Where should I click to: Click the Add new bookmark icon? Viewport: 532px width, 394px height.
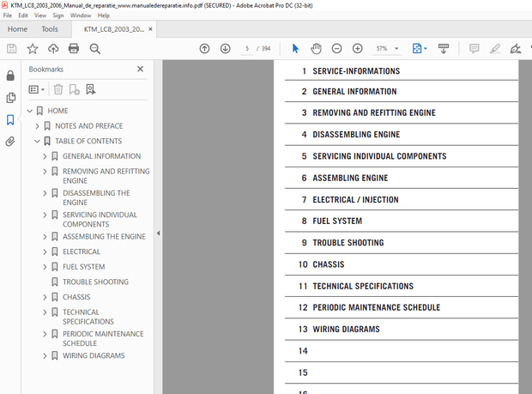[75, 89]
